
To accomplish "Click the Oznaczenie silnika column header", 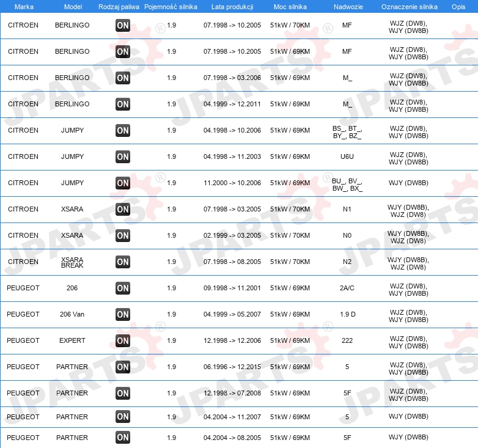I will pyautogui.click(x=409, y=7).
